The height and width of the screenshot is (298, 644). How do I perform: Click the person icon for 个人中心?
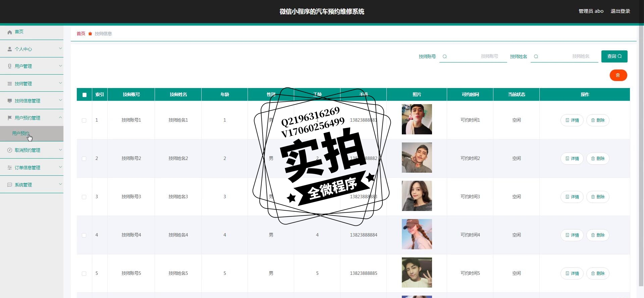tap(10, 49)
